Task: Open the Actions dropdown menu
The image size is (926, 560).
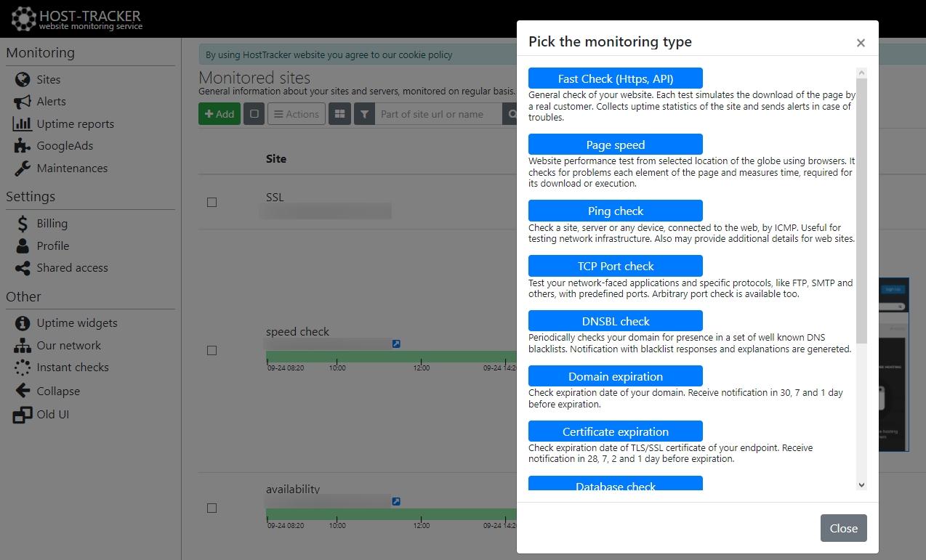Action: (297, 114)
